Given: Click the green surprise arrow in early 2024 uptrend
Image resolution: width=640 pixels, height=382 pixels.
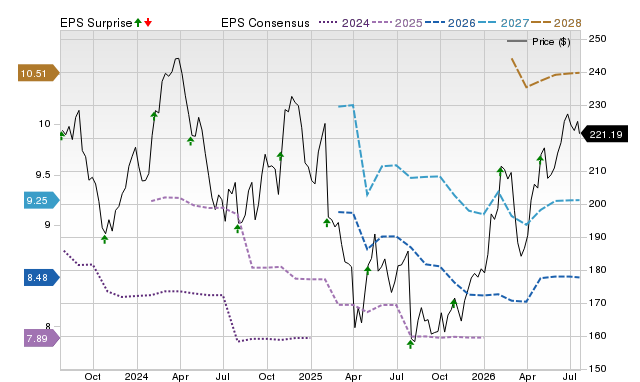Looking at the screenshot, I should coord(154,115).
